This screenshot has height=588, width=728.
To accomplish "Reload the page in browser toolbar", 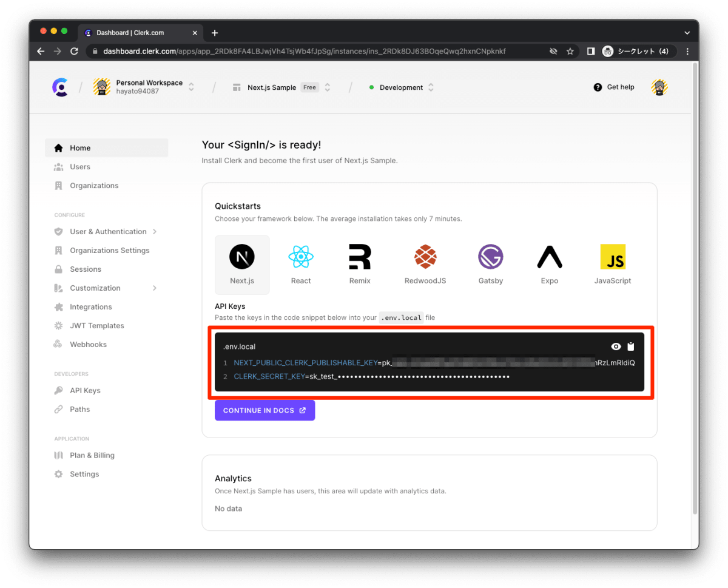I will coord(74,52).
